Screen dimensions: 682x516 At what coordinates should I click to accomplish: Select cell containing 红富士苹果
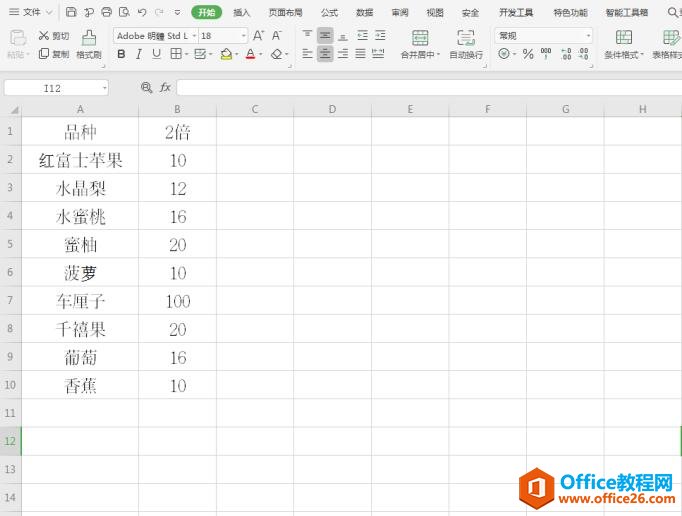click(x=80, y=160)
